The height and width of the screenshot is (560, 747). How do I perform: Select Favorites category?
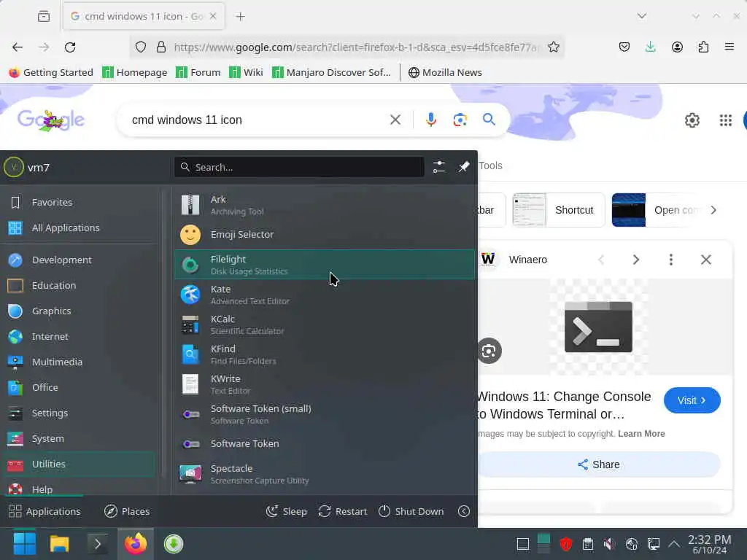79,202
